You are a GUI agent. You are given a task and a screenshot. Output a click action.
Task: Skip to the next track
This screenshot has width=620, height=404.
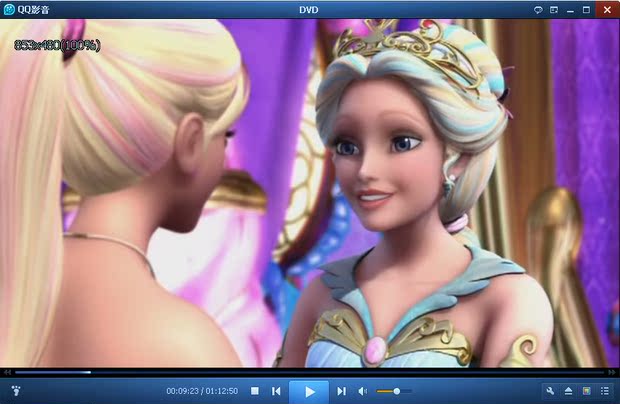tap(341, 391)
